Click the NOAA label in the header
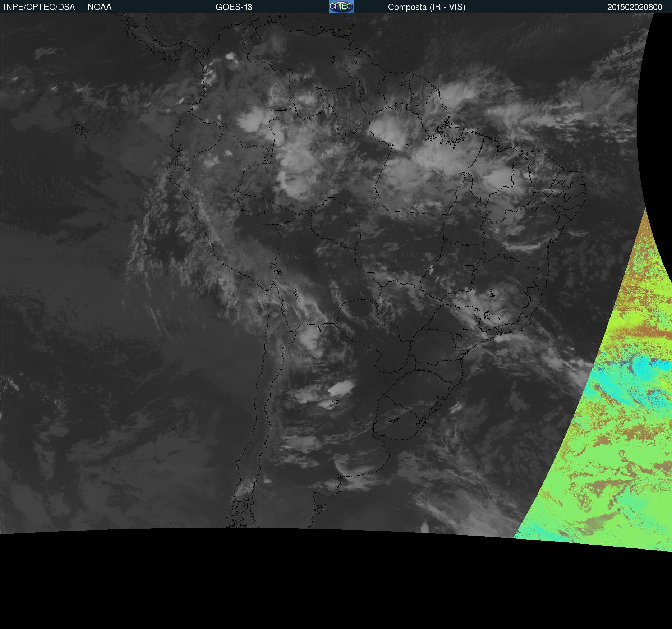The height and width of the screenshot is (629, 672). pos(100,7)
